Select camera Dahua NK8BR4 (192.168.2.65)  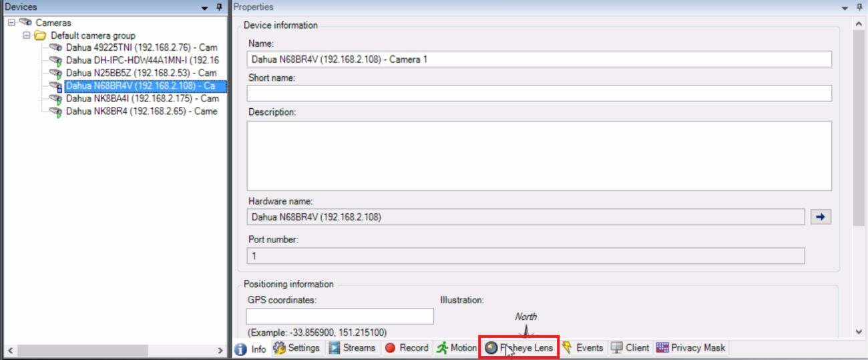point(142,111)
